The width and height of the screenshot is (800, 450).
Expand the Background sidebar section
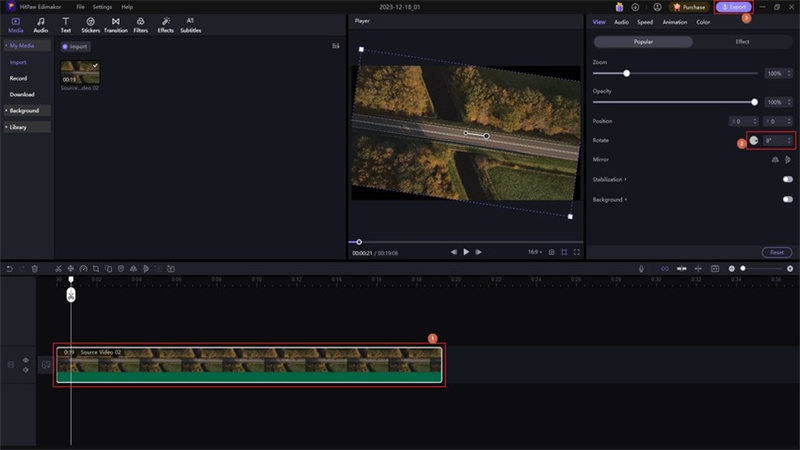pos(27,110)
